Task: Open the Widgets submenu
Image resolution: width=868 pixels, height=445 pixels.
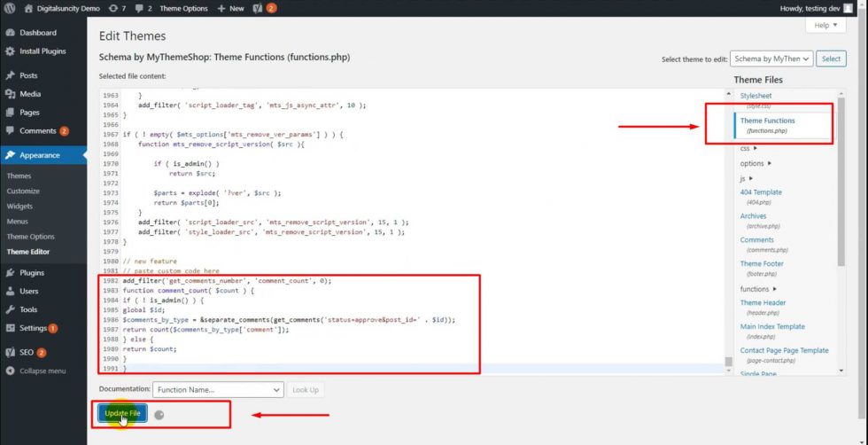Action: pos(19,206)
